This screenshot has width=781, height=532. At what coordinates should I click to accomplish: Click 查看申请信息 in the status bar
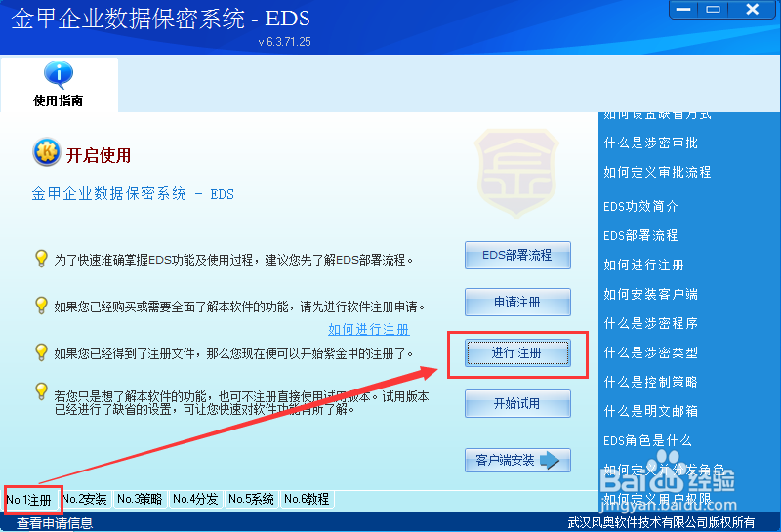click(x=55, y=523)
